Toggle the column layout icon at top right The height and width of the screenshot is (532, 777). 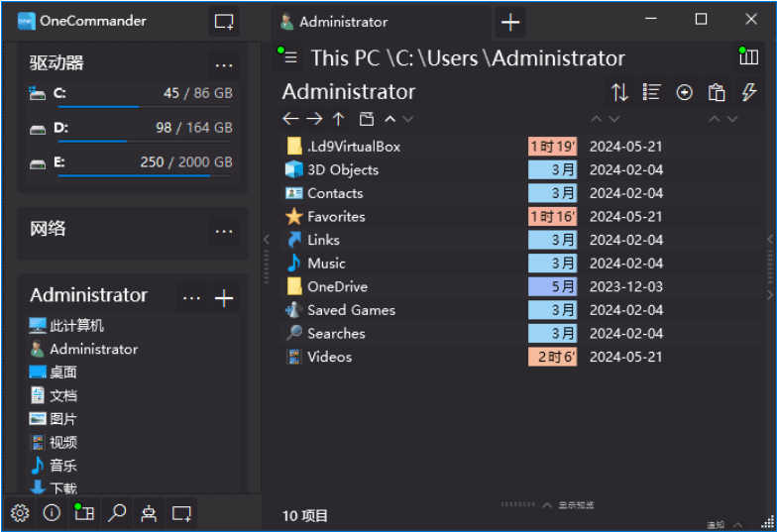point(748,57)
